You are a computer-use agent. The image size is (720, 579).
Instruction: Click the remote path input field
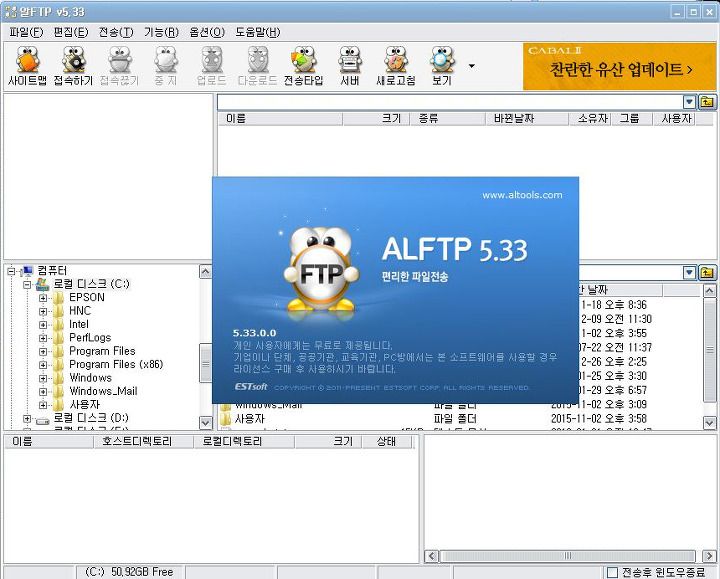pyautogui.click(x=450, y=102)
